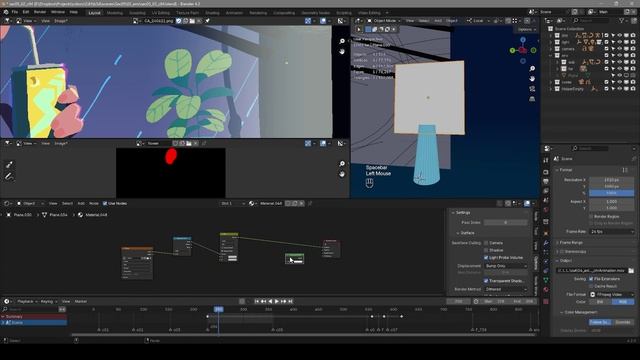Viewport: 640px width, 360px height.
Task: Open the Render Method Dithered dropdown
Action: (x=505, y=289)
